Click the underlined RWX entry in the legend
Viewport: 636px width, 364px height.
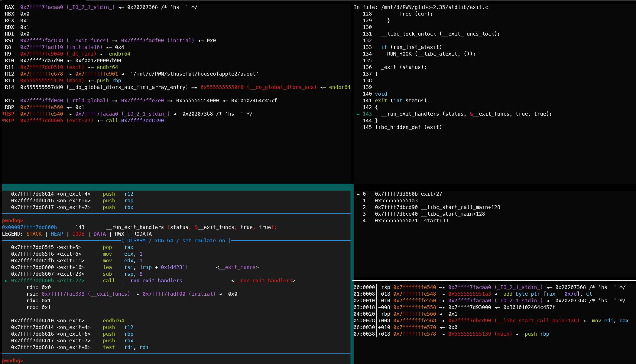point(120,234)
